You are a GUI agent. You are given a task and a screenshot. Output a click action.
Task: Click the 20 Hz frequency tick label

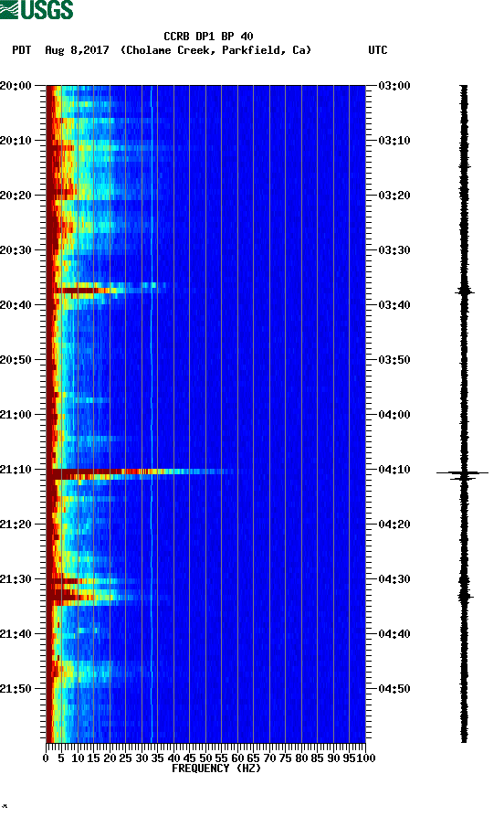click(x=110, y=758)
